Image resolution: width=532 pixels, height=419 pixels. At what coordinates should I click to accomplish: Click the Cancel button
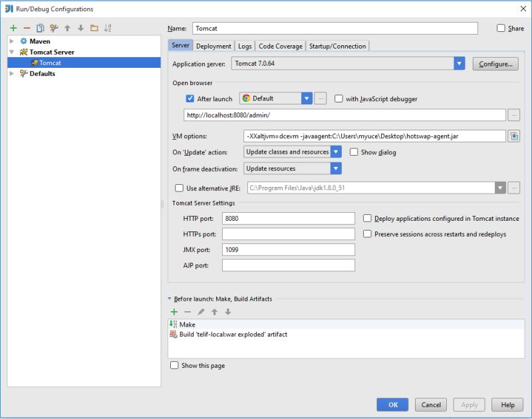pyautogui.click(x=431, y=404)
